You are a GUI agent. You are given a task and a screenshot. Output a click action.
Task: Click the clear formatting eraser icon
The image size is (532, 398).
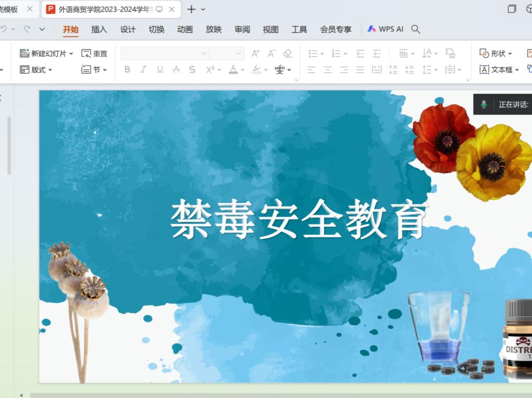click(288, 53)
